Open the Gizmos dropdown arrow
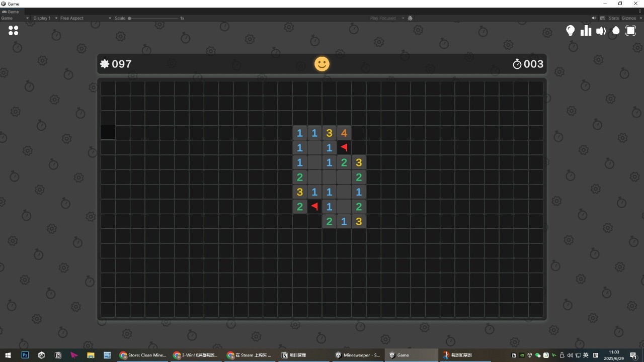This screenshot has width=644, height=362. [x=640, y=18]
